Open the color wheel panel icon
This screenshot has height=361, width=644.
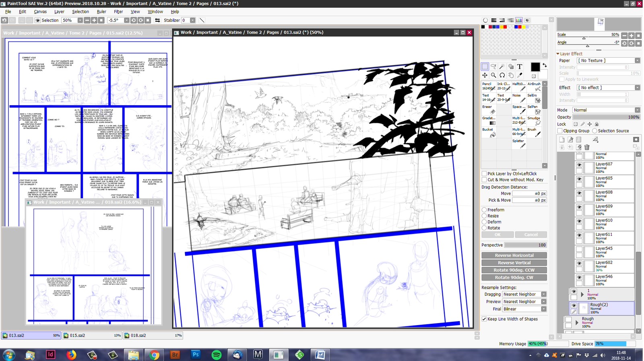pos(485,20)
